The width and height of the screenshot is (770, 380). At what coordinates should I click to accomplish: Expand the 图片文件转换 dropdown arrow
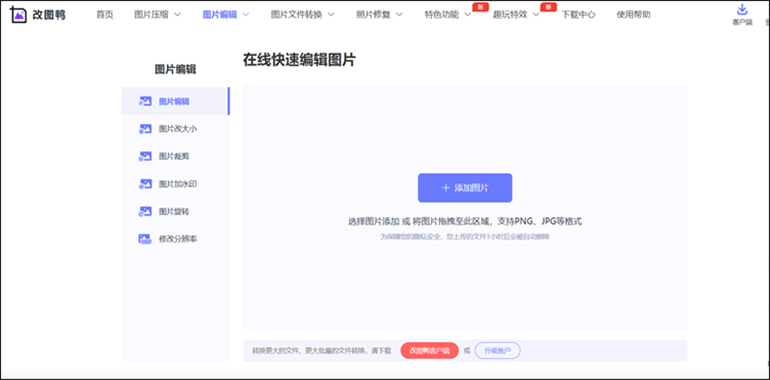click(331, 15)
